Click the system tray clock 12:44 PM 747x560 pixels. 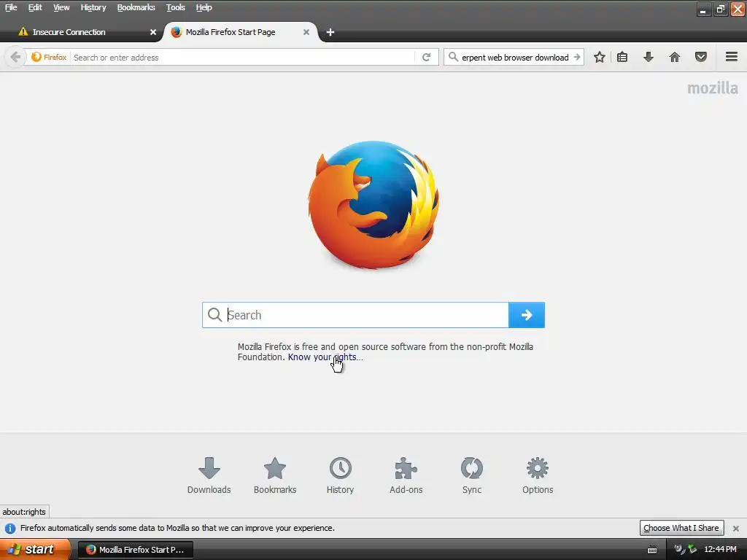[720, 550]
